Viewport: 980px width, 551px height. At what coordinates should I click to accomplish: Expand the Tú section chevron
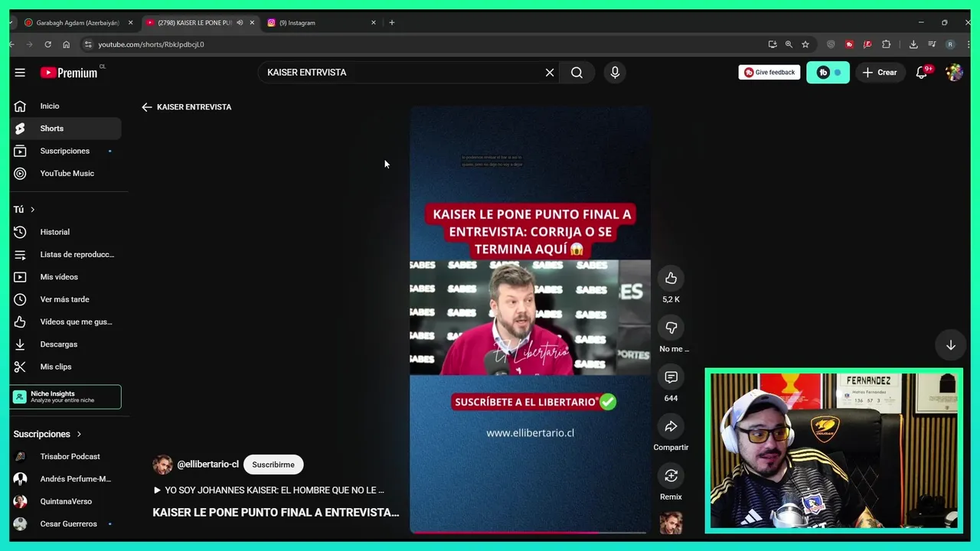(32, 210)
